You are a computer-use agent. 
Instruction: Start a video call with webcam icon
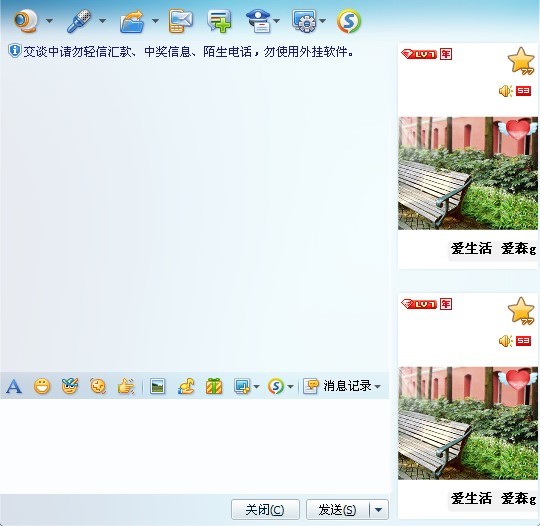25,21
